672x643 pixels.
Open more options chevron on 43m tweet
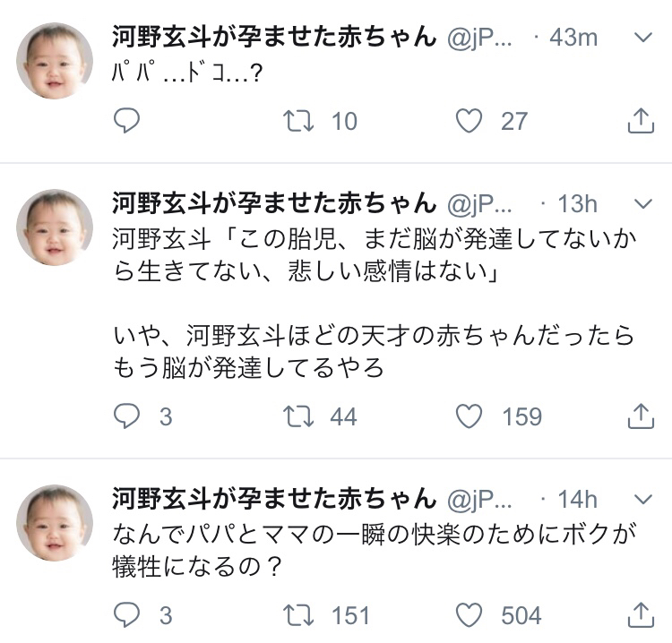(642, 38)
